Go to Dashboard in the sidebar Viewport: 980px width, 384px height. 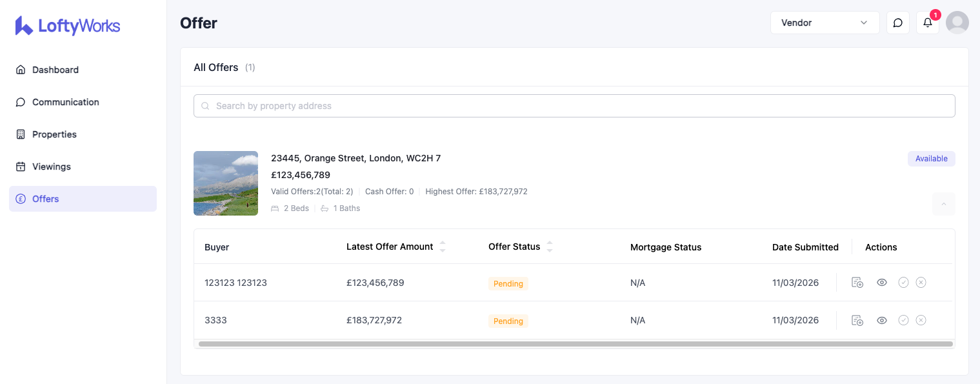pyautogui.click(x=55, y=70)
